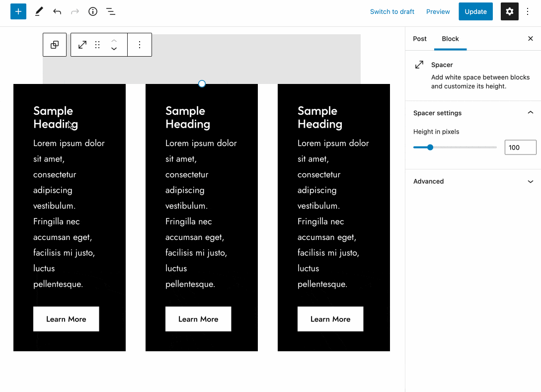Select the Block tab

[450, 39]
